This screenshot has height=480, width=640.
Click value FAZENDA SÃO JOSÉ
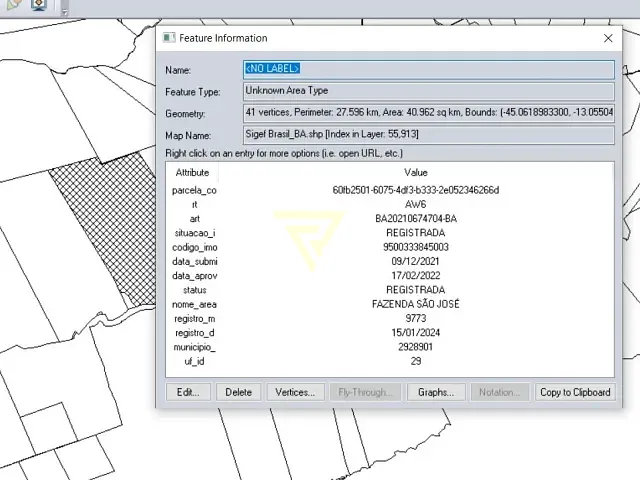point(416,304)
